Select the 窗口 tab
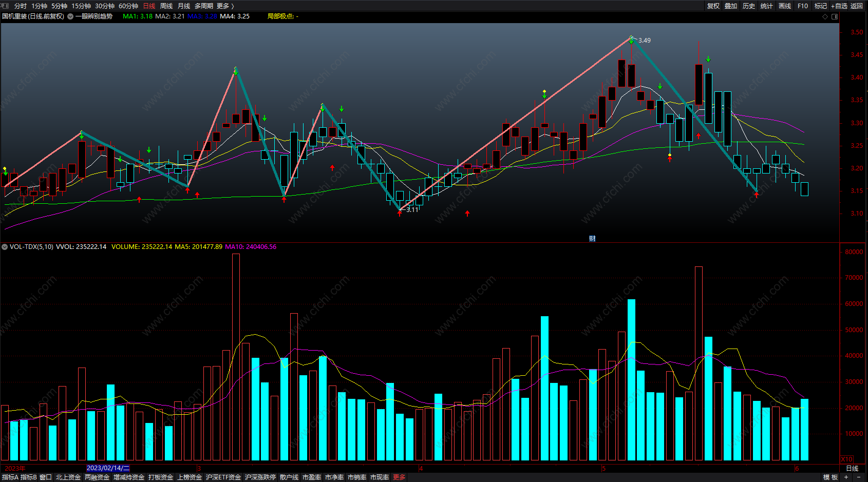 click(x=46, y=477)
